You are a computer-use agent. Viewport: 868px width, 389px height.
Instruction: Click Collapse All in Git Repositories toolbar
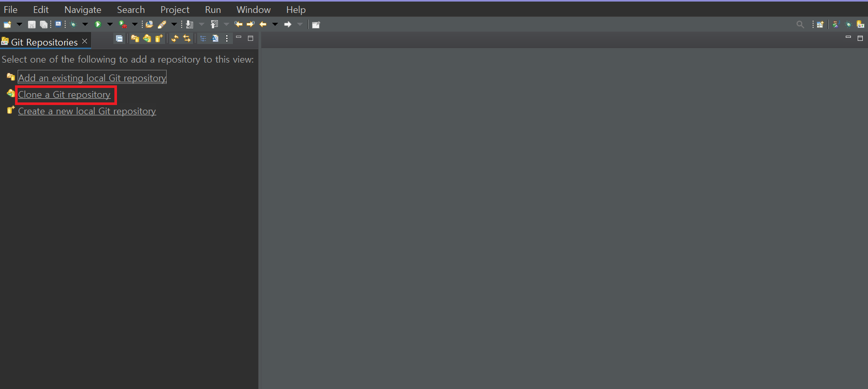click(x=120, y=38)
